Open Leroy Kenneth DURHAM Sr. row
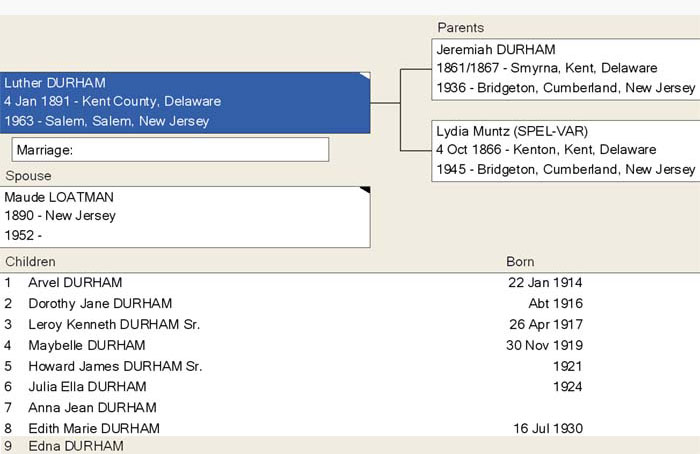 click(114, 325)
